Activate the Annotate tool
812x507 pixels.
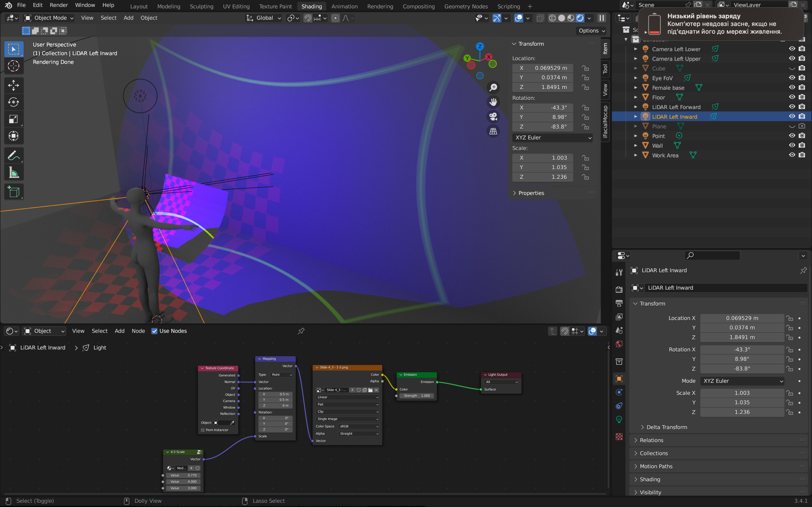(14, 156)
